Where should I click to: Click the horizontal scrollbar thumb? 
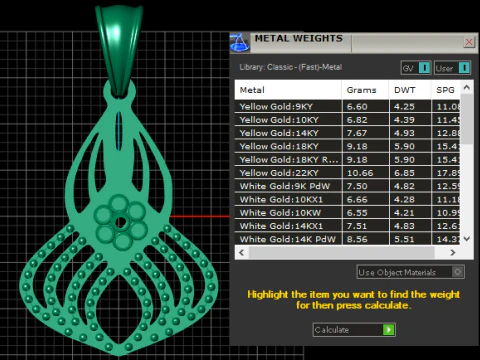coord(342,253)
